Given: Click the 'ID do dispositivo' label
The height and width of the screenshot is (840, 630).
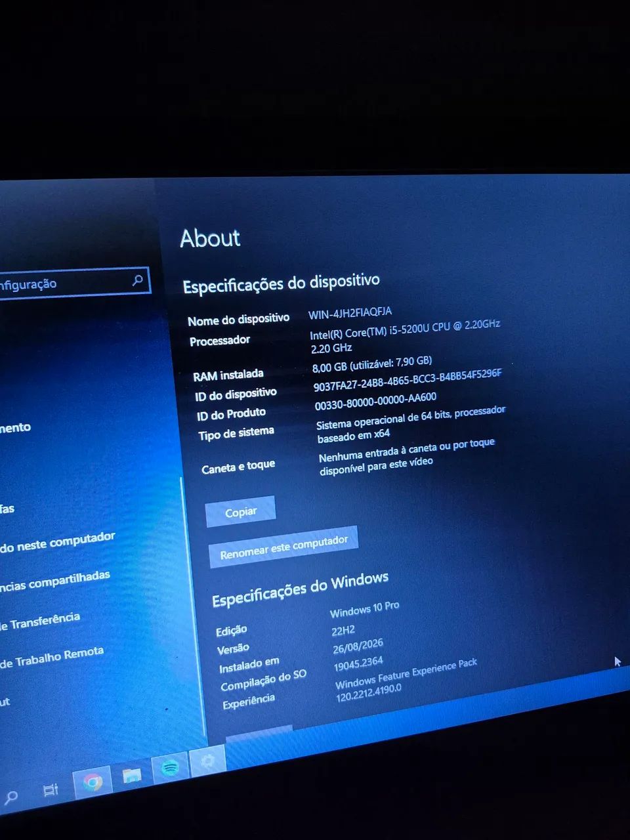Looking at the screenshot, I should 236,394.
